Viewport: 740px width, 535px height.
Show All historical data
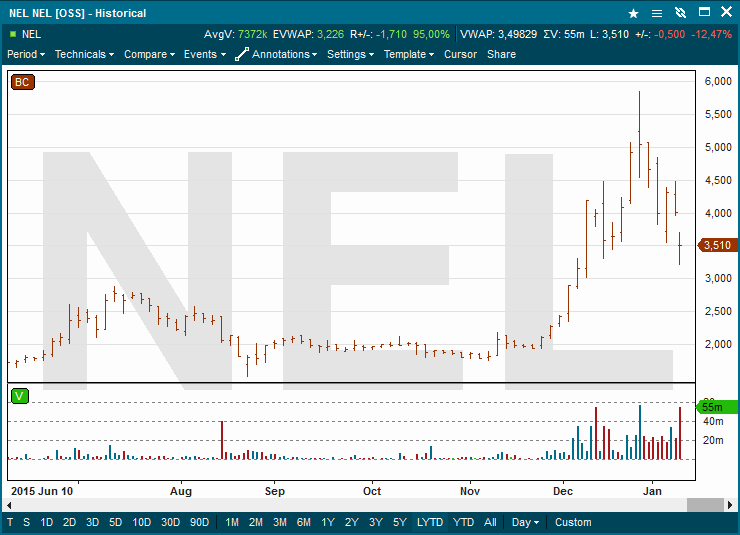(490, 522)
